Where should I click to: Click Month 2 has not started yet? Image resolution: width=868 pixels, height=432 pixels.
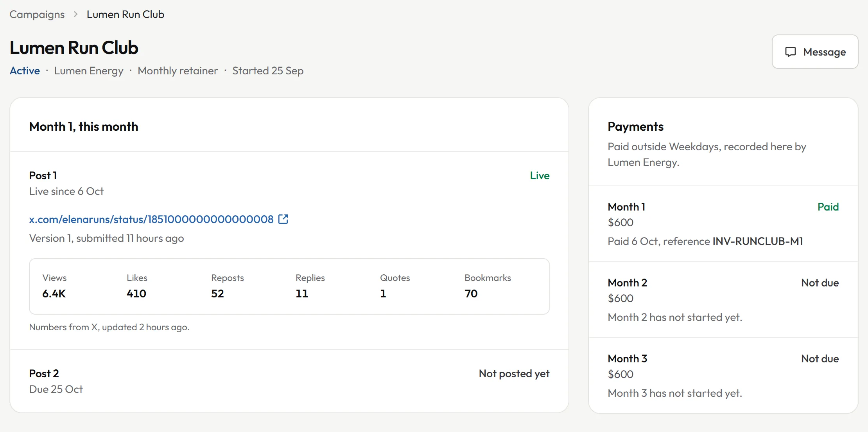click(675, 317)
